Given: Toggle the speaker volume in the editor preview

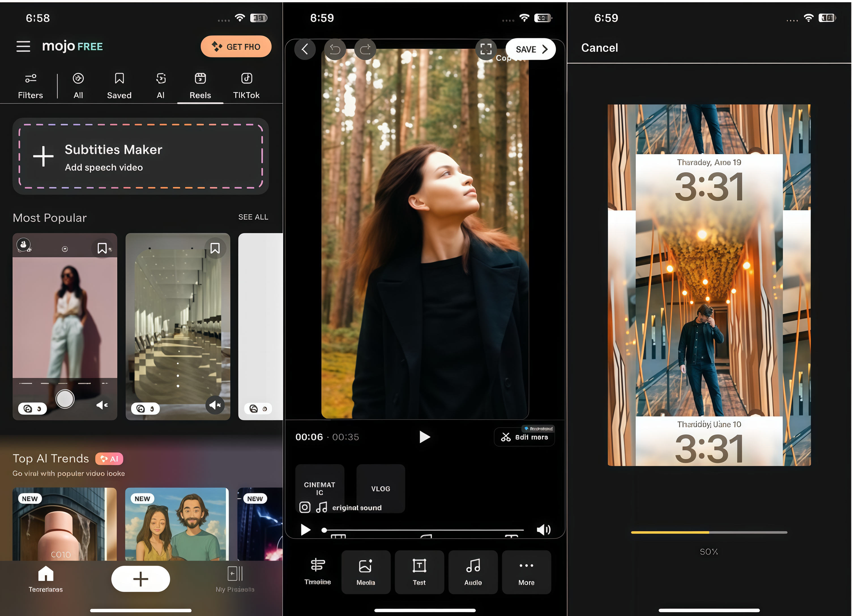Looking at the screenshot, I should (543, 530).
